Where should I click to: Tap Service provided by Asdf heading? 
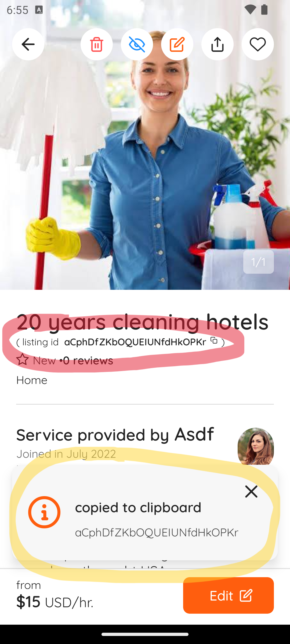115,434
